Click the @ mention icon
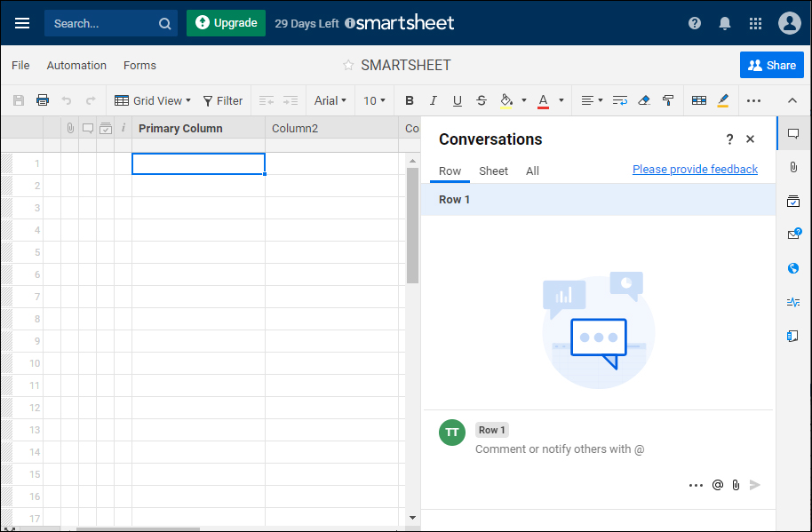Screen dimensions: 812x532 (717, 485)
